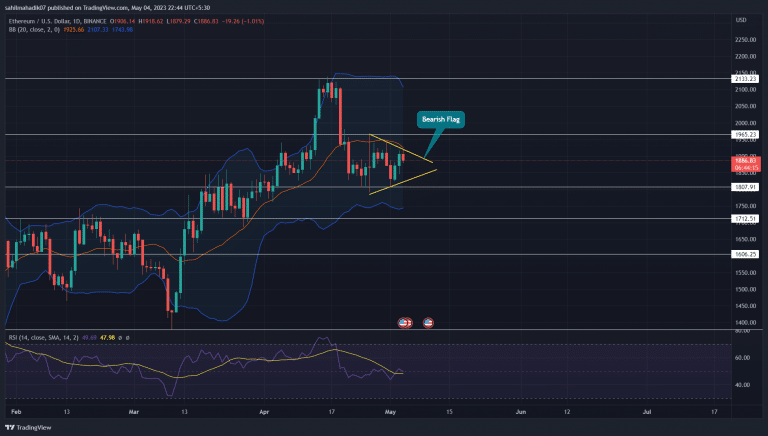The width and height of the screenshot is (768, 436).
Task: Click the 2133.23 price level tag
Action: pos(747,78)
